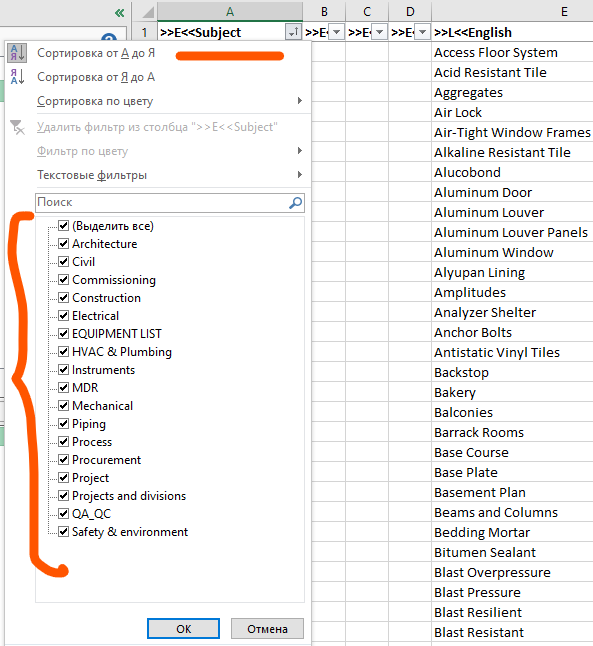Select the Bakery cell
The width and height of the screenshot is (593, 646).
click(x=513, y=392)
